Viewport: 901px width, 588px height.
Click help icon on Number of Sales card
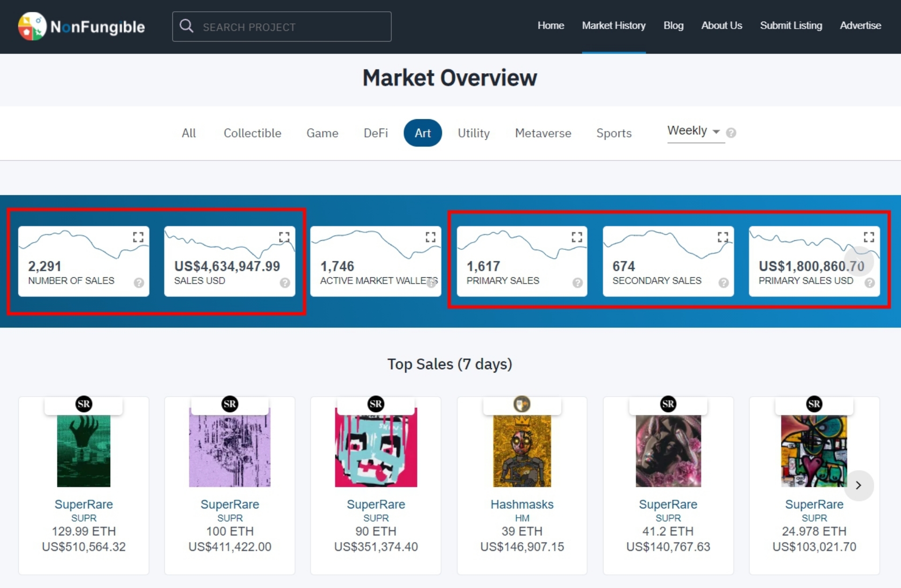[138, 283]
